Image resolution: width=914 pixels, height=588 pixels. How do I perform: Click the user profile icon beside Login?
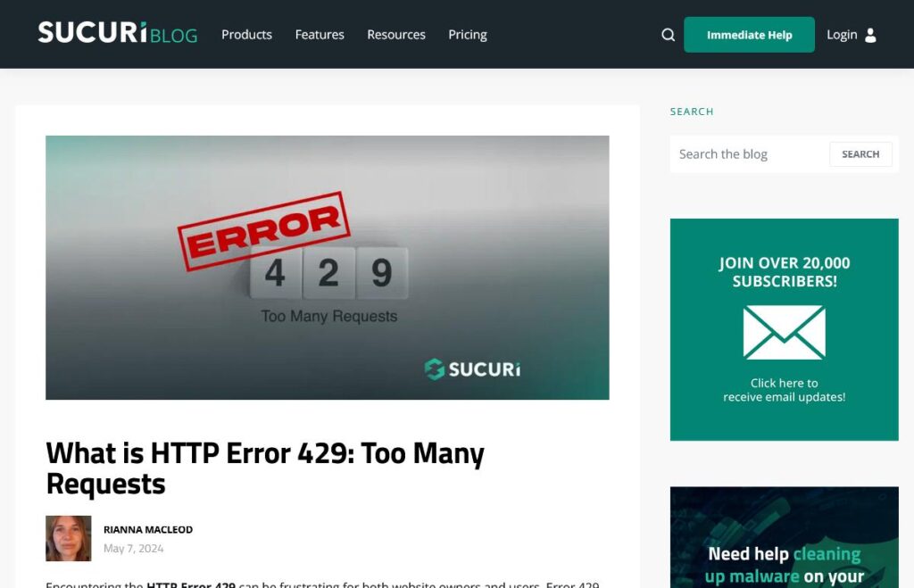(870, 35)
